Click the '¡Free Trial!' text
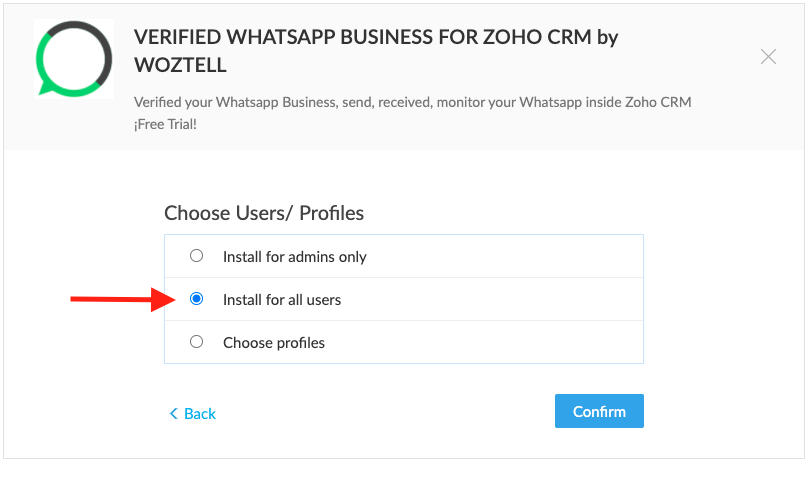 (x=166, y=124)
